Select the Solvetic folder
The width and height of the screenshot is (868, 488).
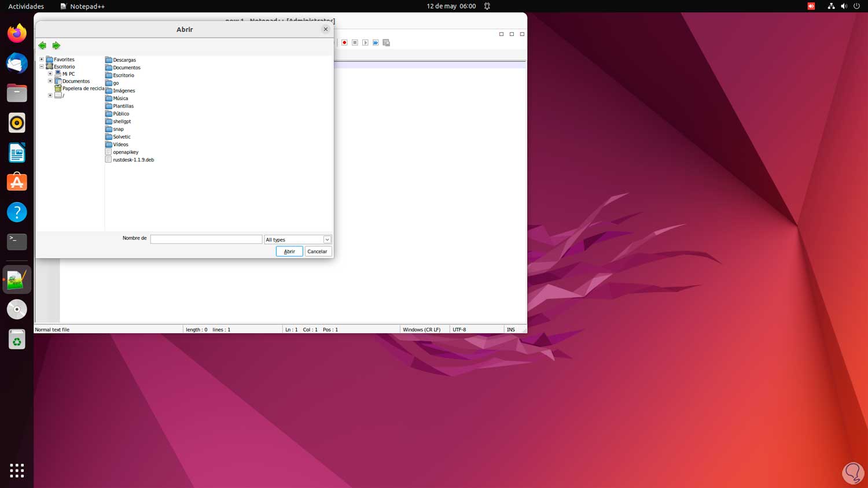click(122, 137)
